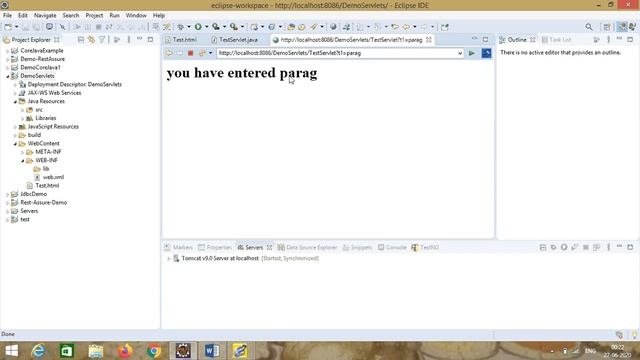Open the Project menu

tap(94, 15)
